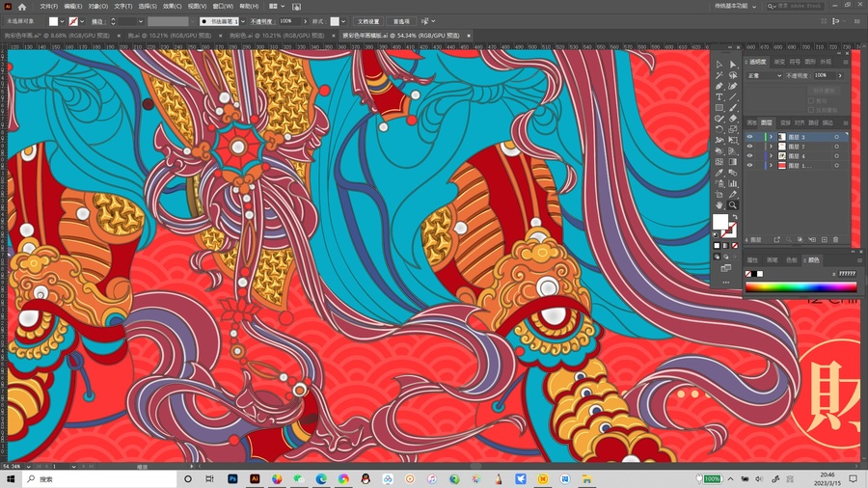
Task: Open the style 样式 dropdown arrow
Action: (x=343, y=21)
